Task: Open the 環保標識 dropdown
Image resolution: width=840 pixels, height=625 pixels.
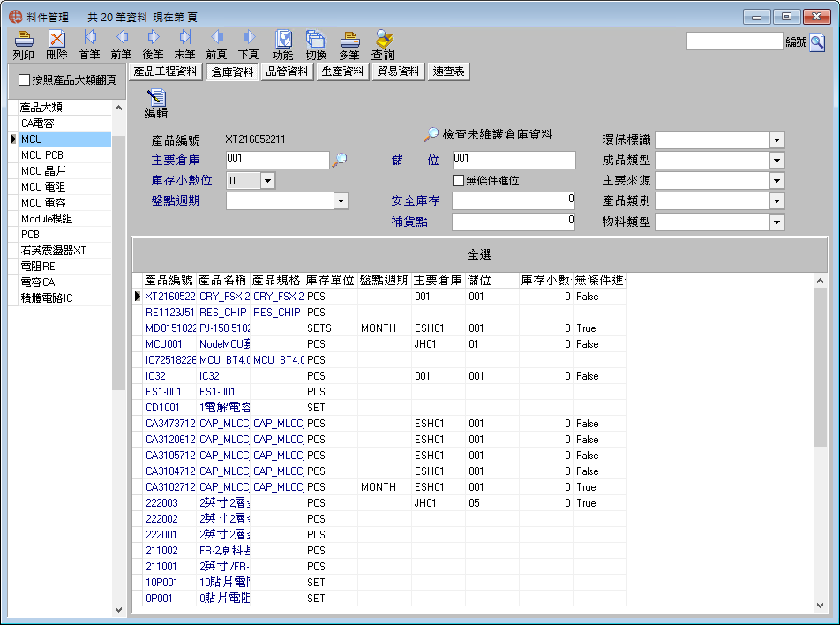Action: coord(776,139)
